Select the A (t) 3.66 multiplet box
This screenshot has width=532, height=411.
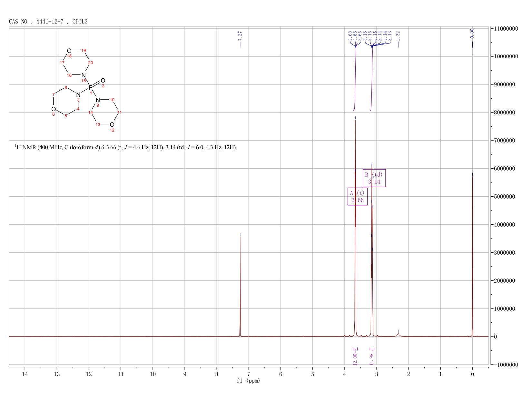[358, 196]
